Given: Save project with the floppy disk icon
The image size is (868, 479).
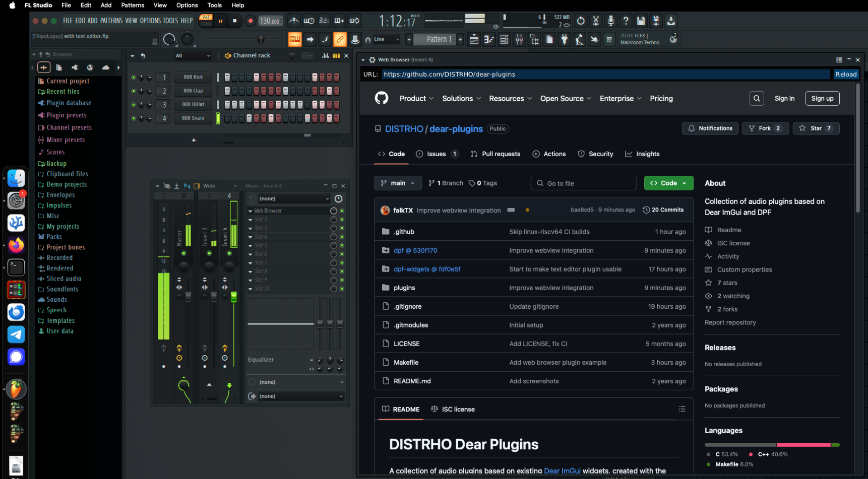Looking at the screenshot, I should pos(641,21).
